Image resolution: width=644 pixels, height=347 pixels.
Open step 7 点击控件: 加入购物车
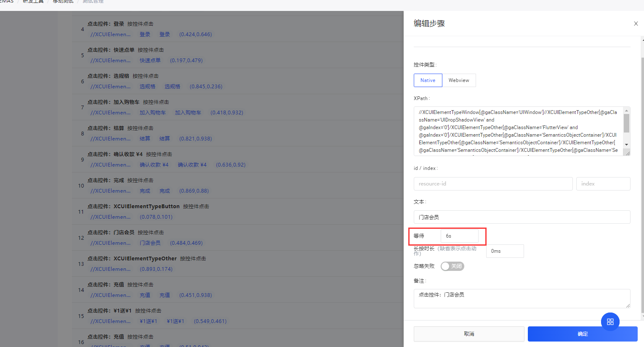point(238,107)
